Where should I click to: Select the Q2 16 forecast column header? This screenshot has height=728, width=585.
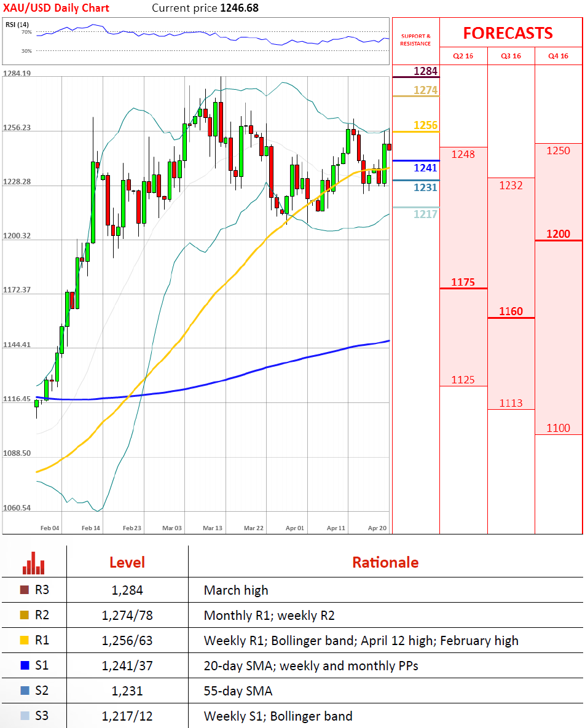tap(463, 56)
